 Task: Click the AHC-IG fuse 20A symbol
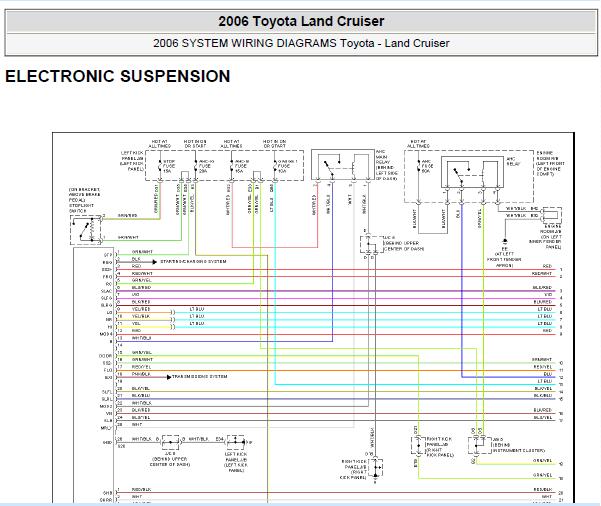196,166
